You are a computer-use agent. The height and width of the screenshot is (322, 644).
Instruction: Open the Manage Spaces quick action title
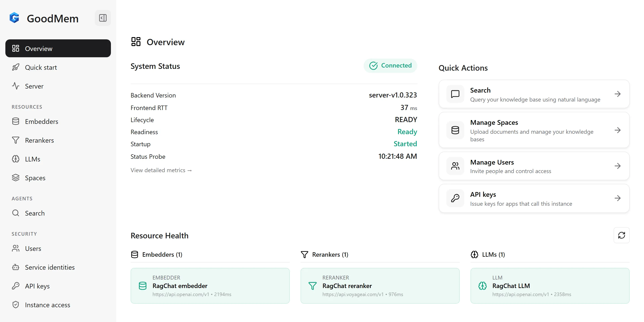[x=494, y=123]
